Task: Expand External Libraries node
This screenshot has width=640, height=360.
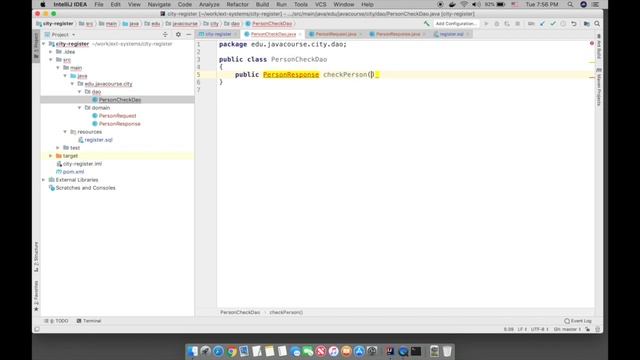Action: [44, 180]
